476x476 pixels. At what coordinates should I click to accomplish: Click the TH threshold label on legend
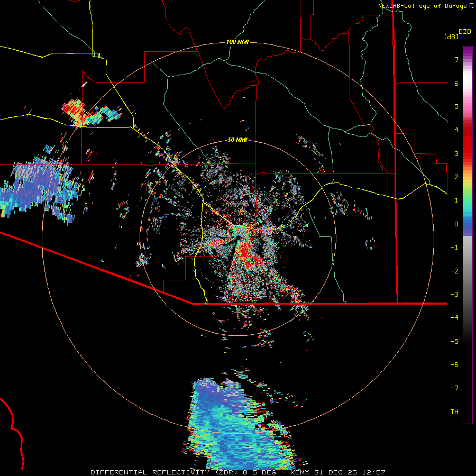click(x=454, y=412)
